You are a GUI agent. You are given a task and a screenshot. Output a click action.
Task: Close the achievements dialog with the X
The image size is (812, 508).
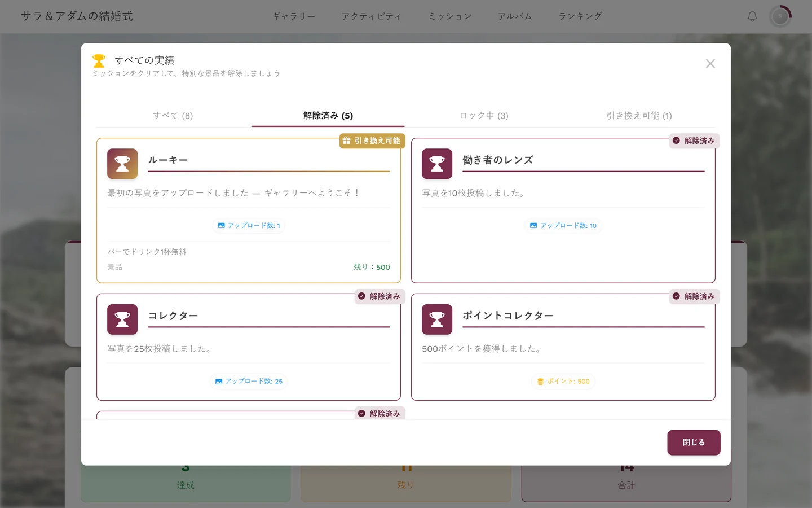pos(710,64)
